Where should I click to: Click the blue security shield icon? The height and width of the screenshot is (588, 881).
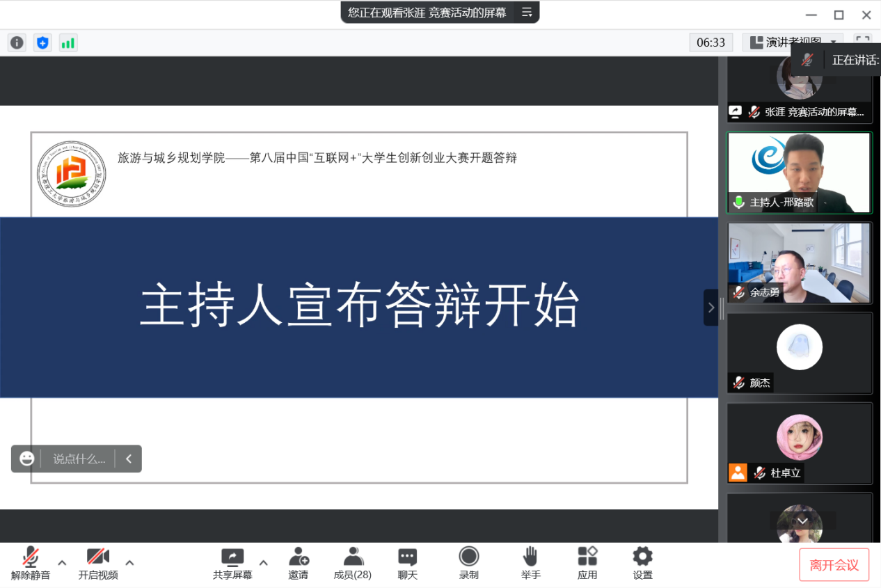(x=42, y=43)
